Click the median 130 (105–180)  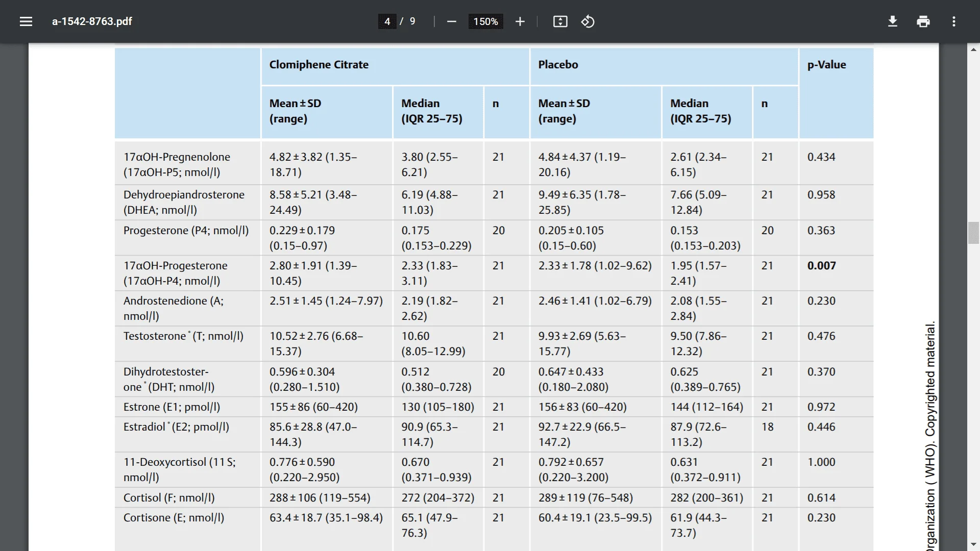coord(437,407)
